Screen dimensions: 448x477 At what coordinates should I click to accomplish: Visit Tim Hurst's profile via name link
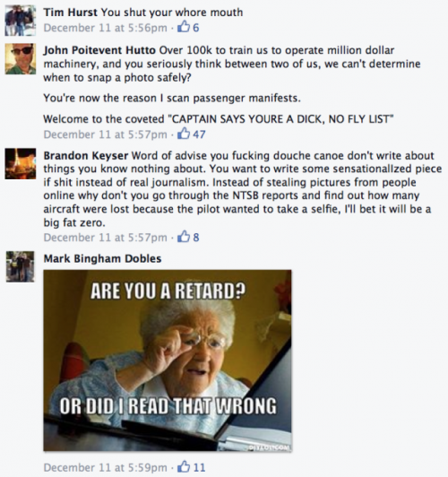tap(70, 13)
